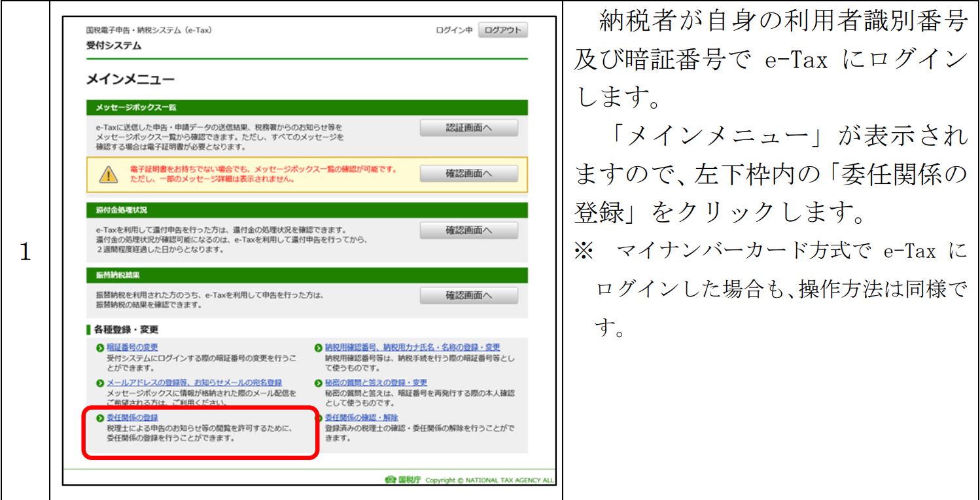980x500 pixels.
Task: Open 認証画面へ for message box list
Action: coord(468,128)
